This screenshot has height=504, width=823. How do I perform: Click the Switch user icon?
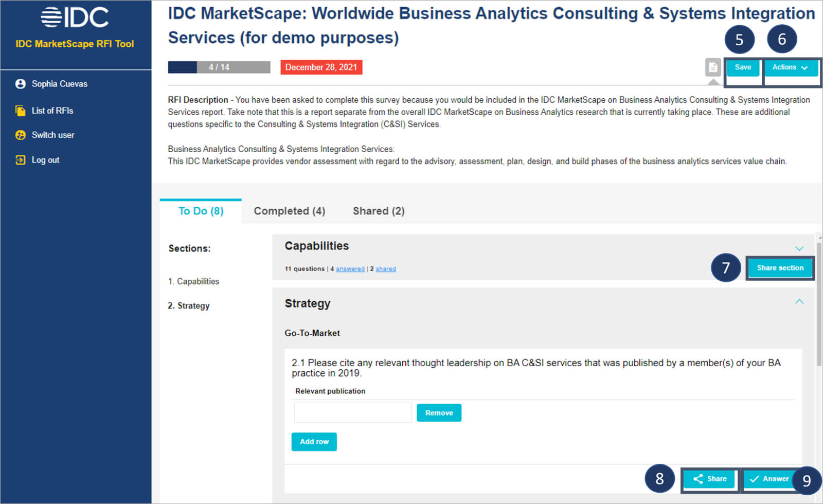click(x=21, y=135)
